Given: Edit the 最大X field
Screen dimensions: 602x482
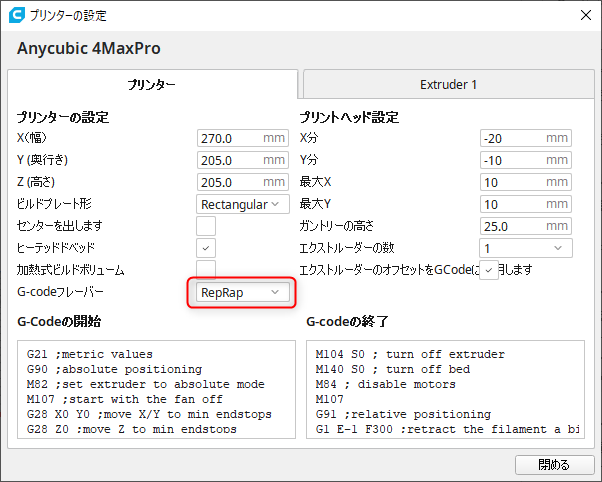Looking at the screenshot, I should [x=526, y=182].
